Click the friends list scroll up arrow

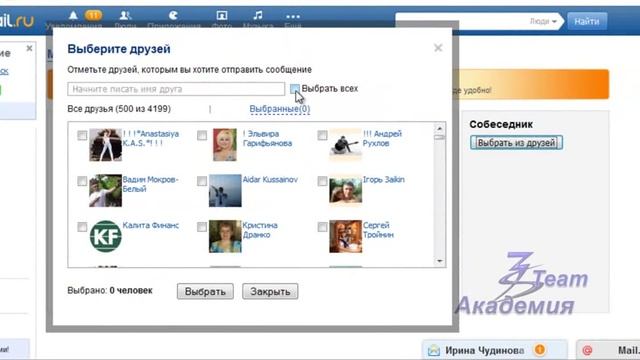coord(440,128)
